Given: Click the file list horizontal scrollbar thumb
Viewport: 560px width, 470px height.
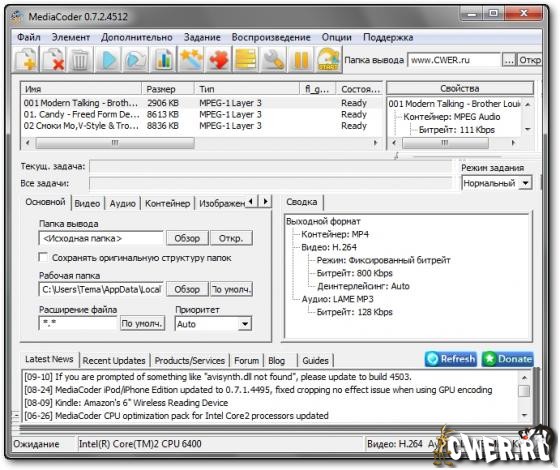Looking at the screenshot, I should (x=115, y=143).
